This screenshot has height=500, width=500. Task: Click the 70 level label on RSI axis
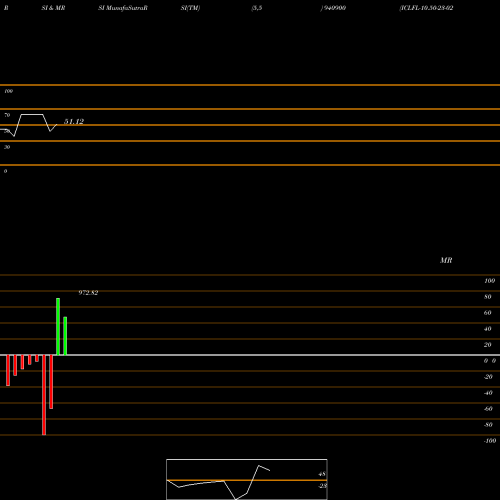coord(7,115)
